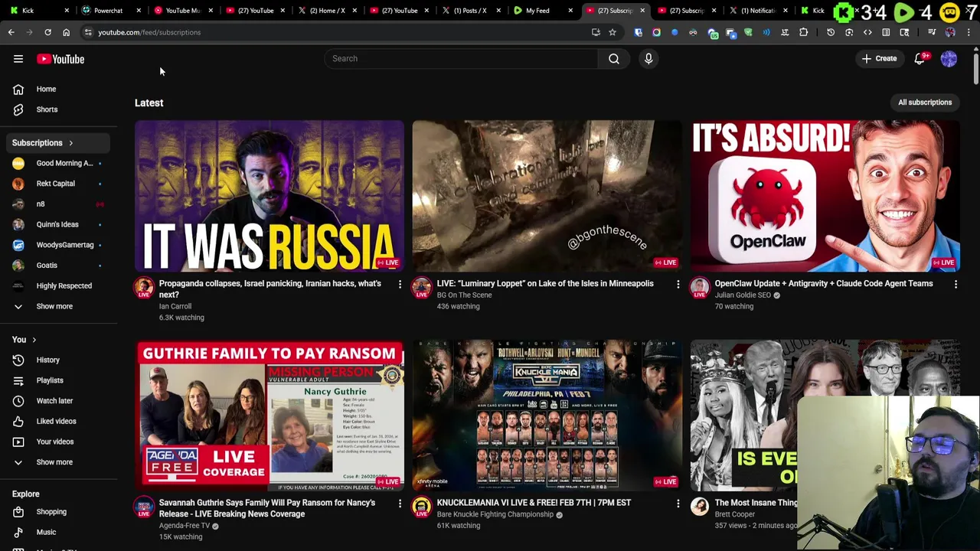Image resolution: width=980 pixels, height=551 pixels.
Task: Go to Home in sidebar
Action: pos(58,89)
